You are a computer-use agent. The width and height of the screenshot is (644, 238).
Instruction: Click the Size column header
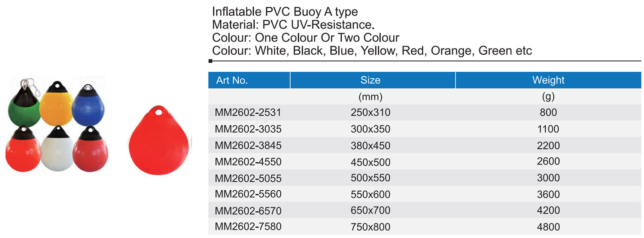[x=370, y=80]
